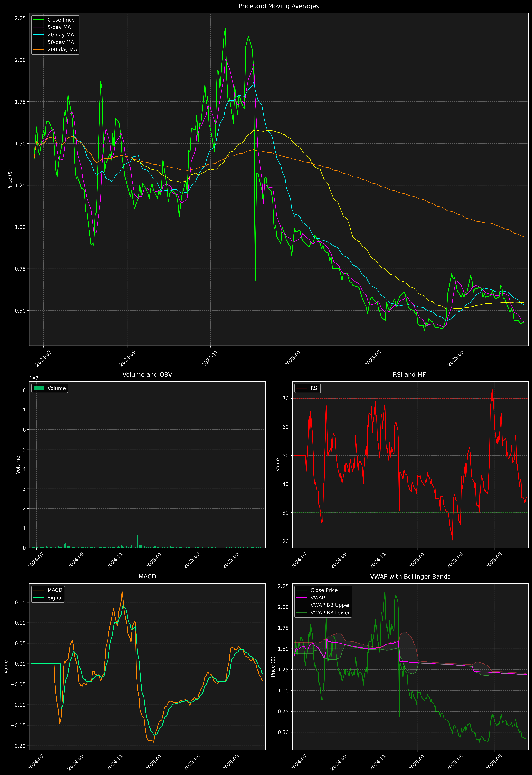
Task: Click the 'Volume' text in volume chart legend
Action: pos(57,388)
